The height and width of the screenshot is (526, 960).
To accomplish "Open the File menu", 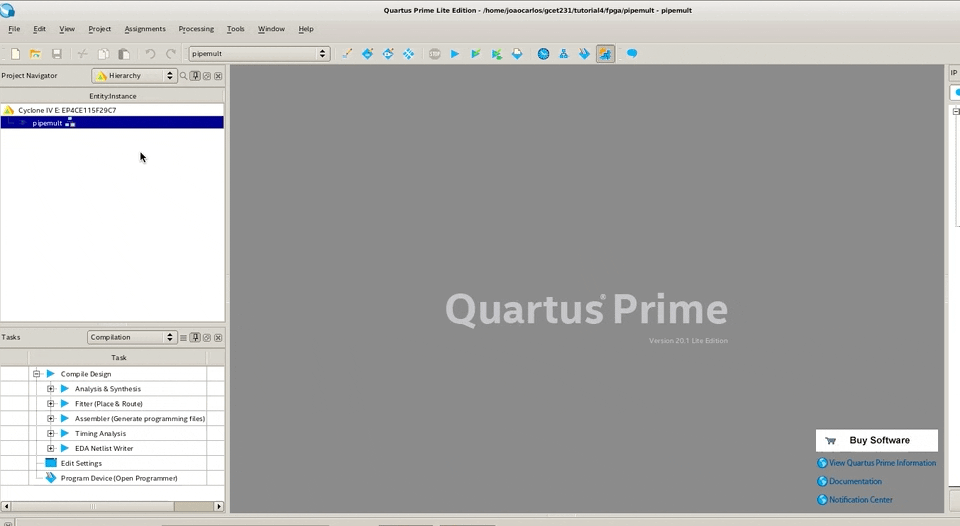I will (14, 29).
